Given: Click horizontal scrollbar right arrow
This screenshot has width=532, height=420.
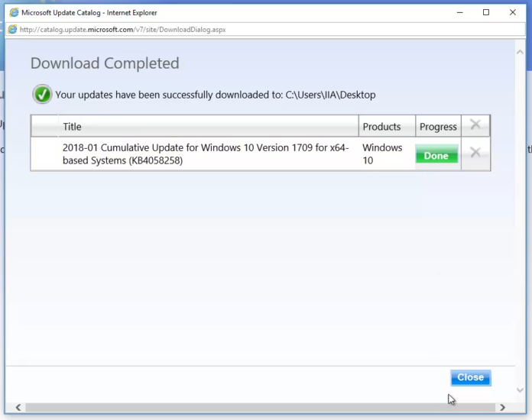Looking at the screenshot, I should tap(503, 408).
